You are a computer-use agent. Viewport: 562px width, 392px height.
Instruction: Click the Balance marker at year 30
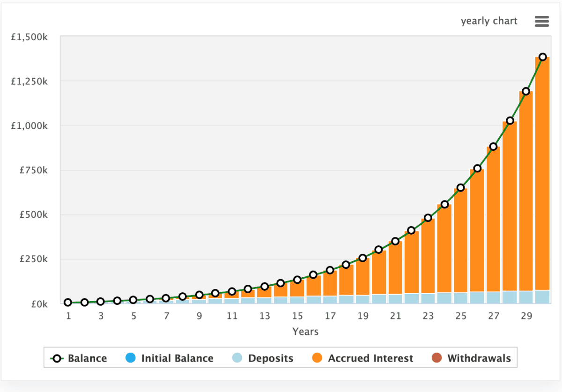543,57
